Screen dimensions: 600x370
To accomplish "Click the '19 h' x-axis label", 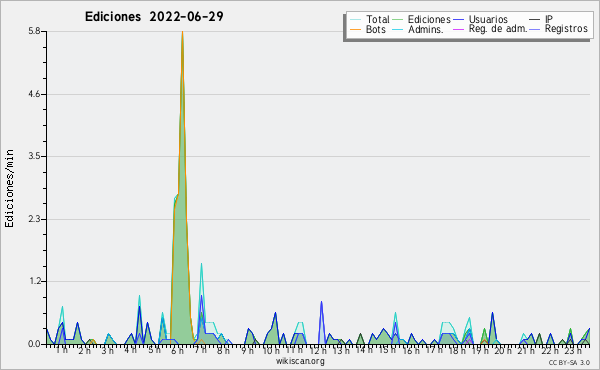I will (480, 350).
